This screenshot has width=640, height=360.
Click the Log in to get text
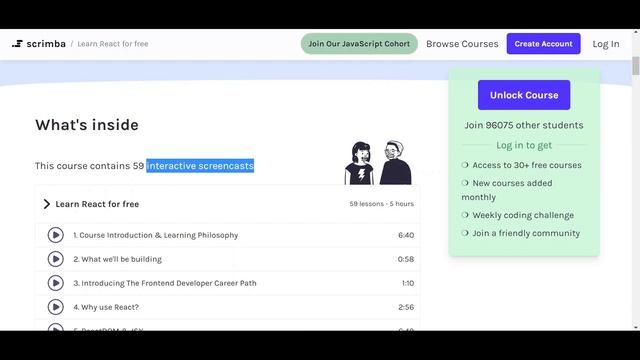[524, 145]
